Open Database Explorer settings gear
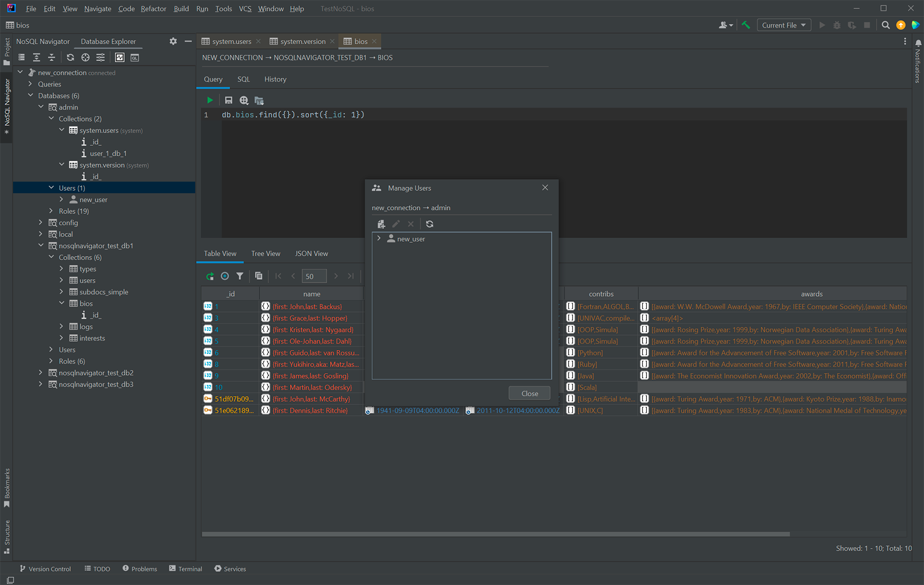The image size is (924, 585). (x=173, y=42)
